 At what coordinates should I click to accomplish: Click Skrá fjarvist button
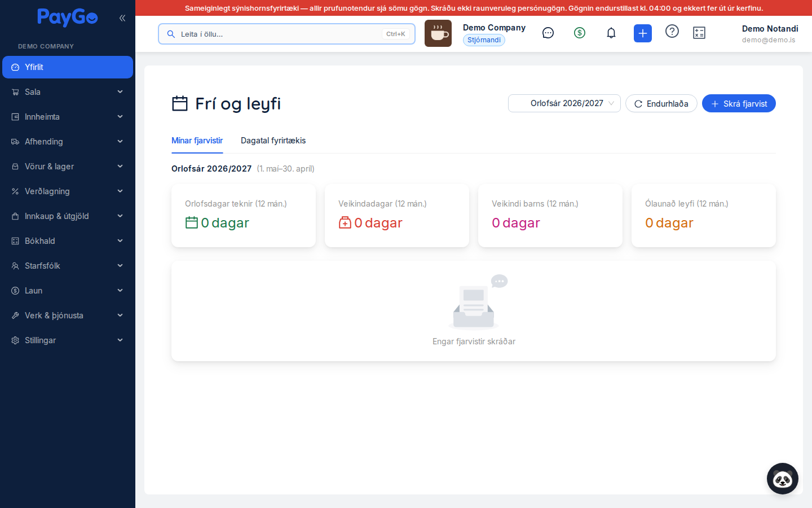pyautogui.click(x=739, y=103)
